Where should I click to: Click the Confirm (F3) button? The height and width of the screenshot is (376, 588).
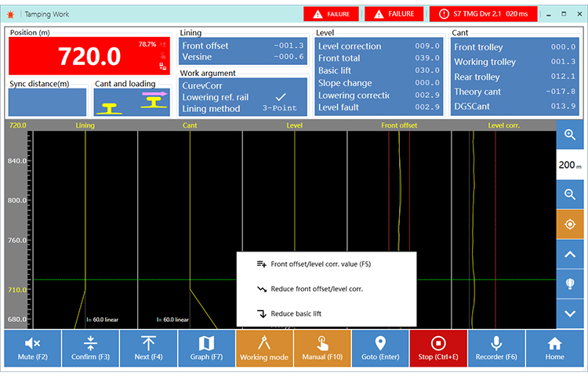coord(90,349)
